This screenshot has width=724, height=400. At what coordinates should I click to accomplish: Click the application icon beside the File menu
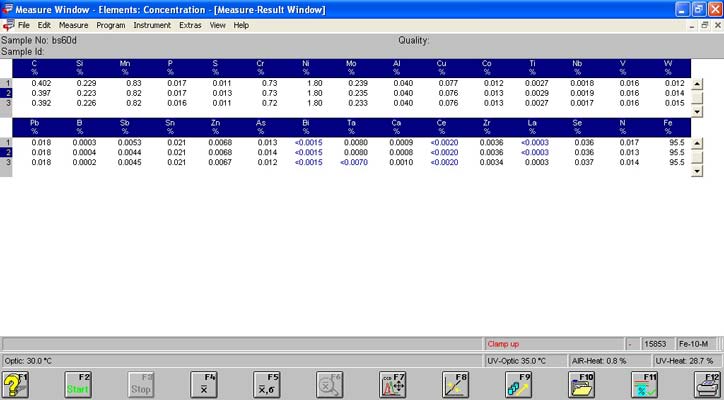tap(8, 25)
